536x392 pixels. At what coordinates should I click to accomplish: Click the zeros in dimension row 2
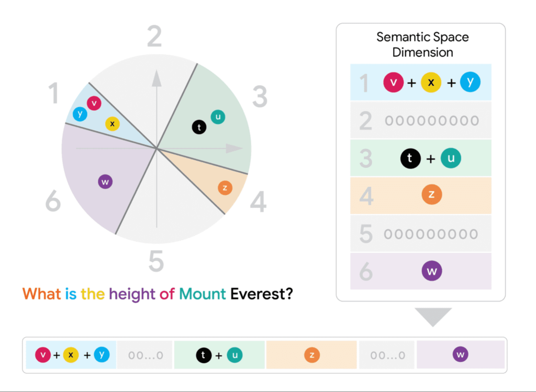[432, 120]
